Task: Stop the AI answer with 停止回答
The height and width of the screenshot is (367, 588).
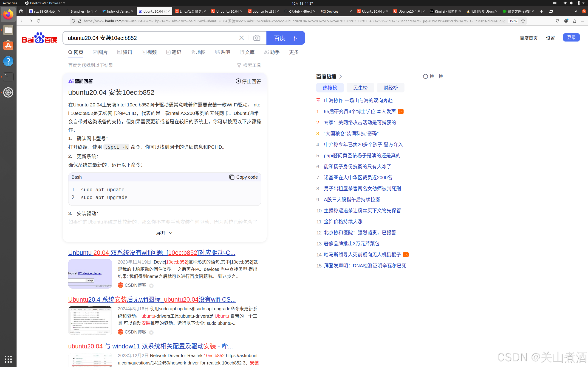Action: [x=248, y=81]
